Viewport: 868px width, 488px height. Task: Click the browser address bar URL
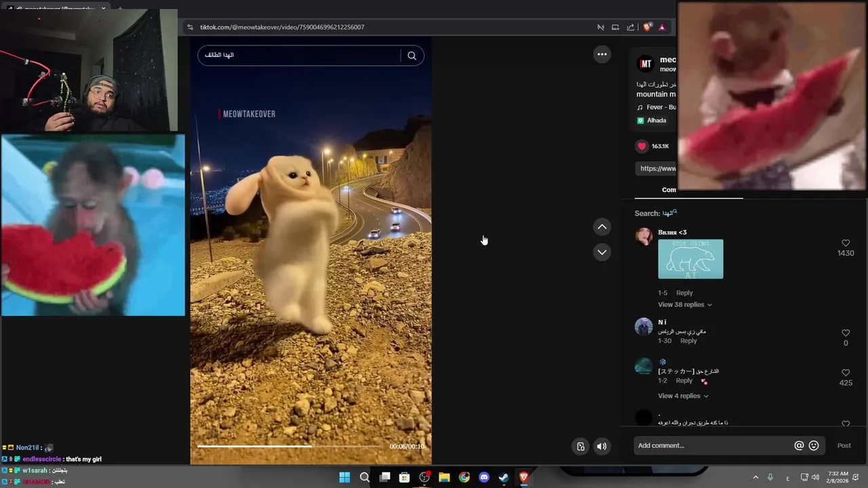(x=282, y=27)
